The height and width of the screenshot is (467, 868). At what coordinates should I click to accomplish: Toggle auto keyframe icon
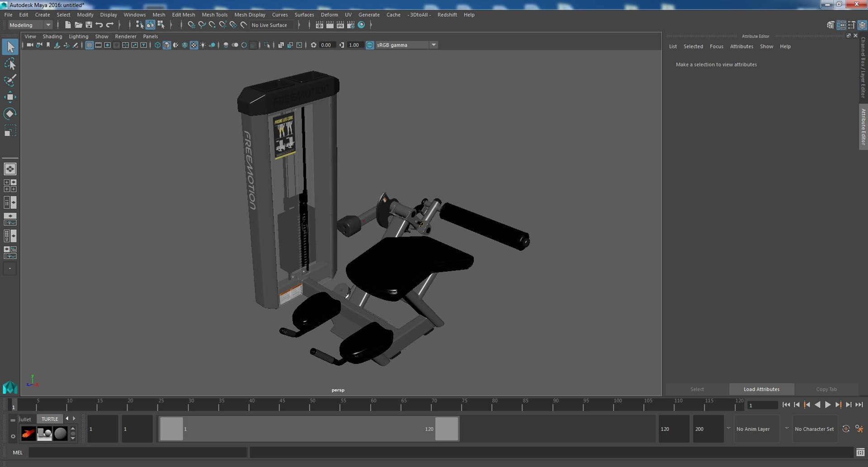pos(846,429)
